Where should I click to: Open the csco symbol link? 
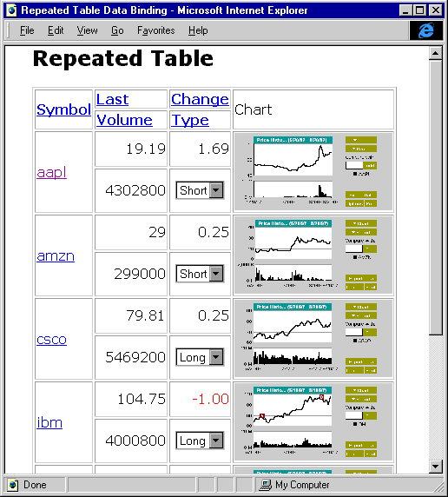(x=51, y=339)
